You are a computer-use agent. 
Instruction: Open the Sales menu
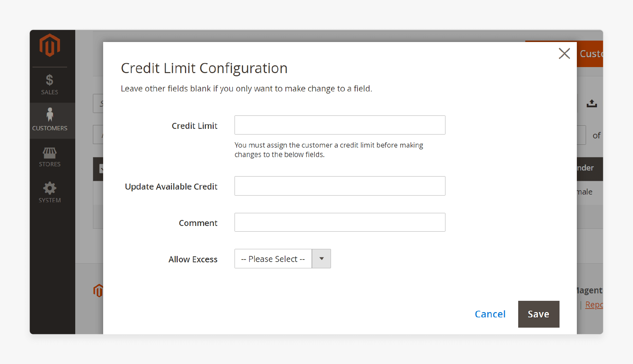(49, 85)
